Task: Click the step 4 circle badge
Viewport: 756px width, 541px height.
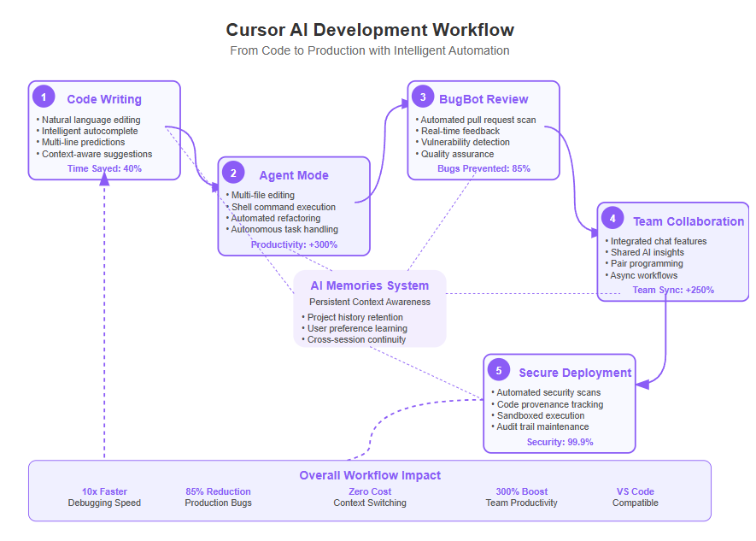Action: [612, 219]
